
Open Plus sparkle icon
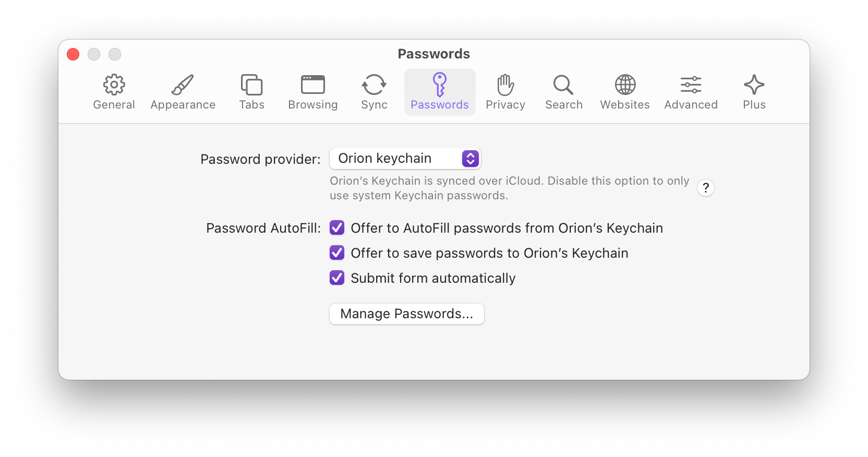click(754, 85)
